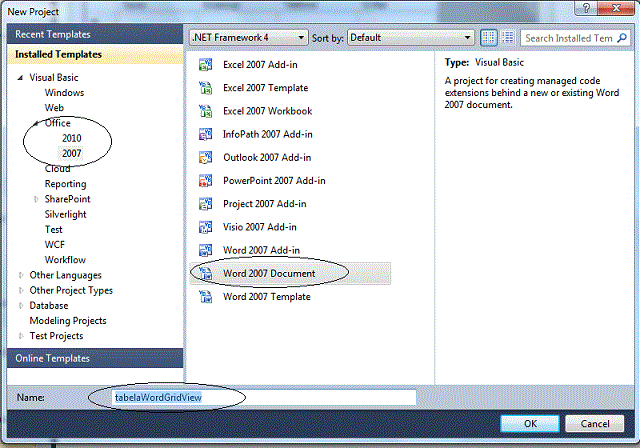This screenshot has height=448, width=640.
Task: Close the New Project dialog
Action: click(616, 8)
